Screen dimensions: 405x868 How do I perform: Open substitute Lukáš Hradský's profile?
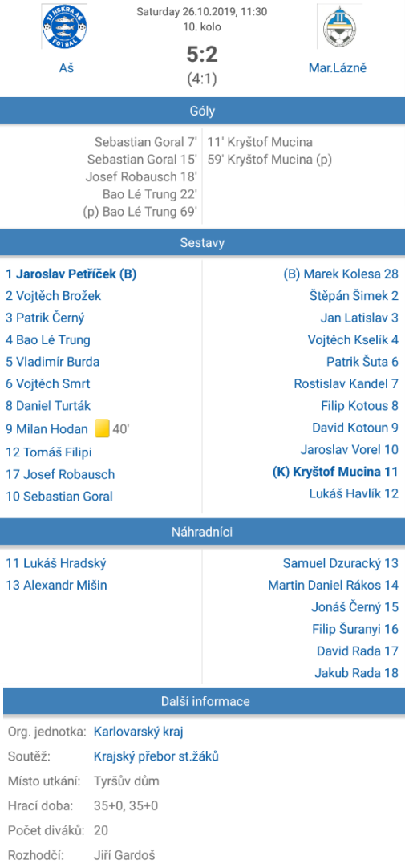coord(56,563)
